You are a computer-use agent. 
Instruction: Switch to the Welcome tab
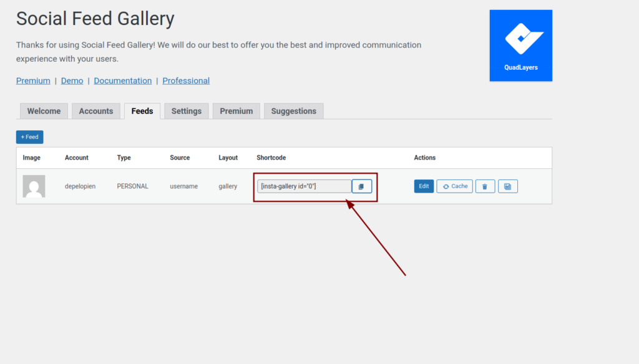[x=44, y=111]
